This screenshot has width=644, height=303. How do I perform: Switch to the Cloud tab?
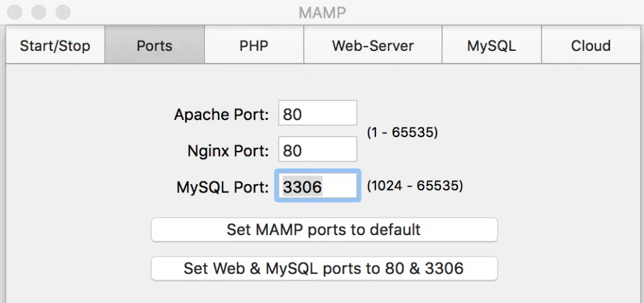(x=591, y=45)
